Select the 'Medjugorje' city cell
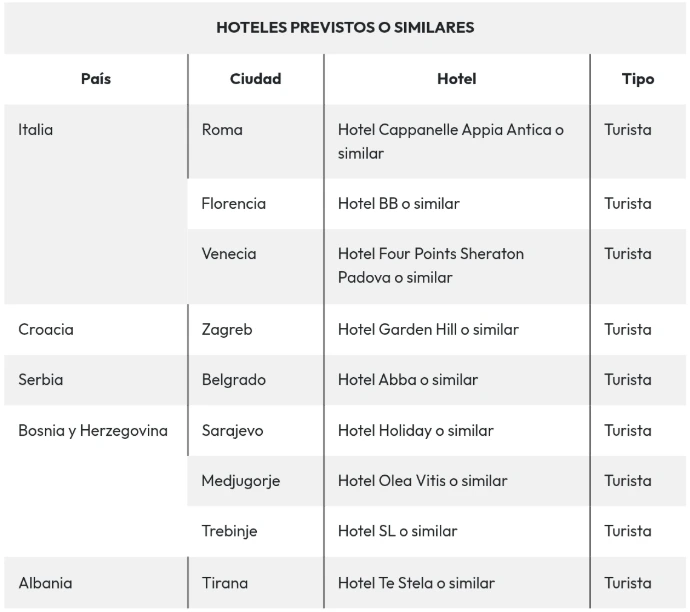Image resolution: width=690 pixels, height=612 pixels. tap(240, 480)
